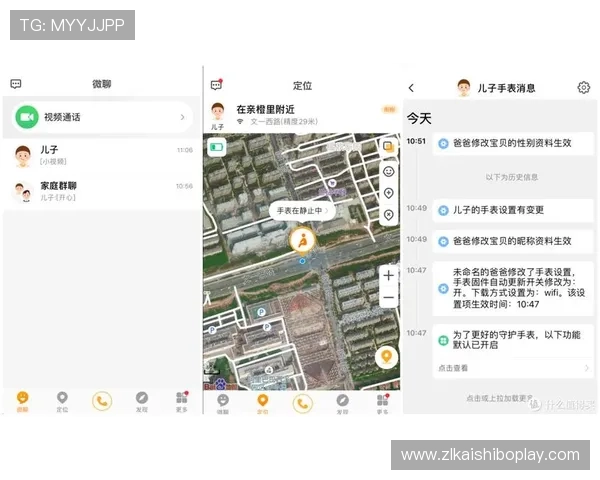Open message icon in 微聊 screen header
Viewport: 600px width, 480px height.
tap(16, 84)
